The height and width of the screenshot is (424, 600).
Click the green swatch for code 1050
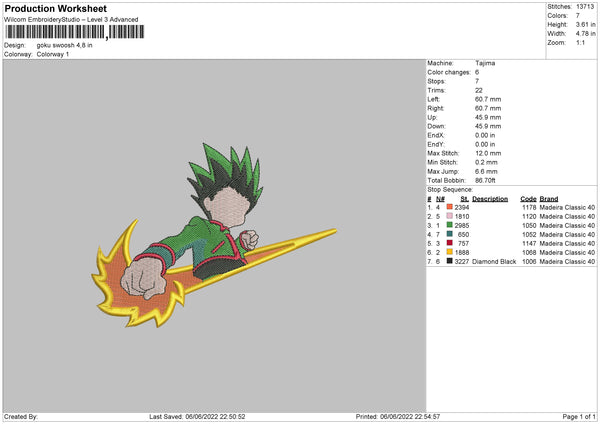click(x=450, y=225)
